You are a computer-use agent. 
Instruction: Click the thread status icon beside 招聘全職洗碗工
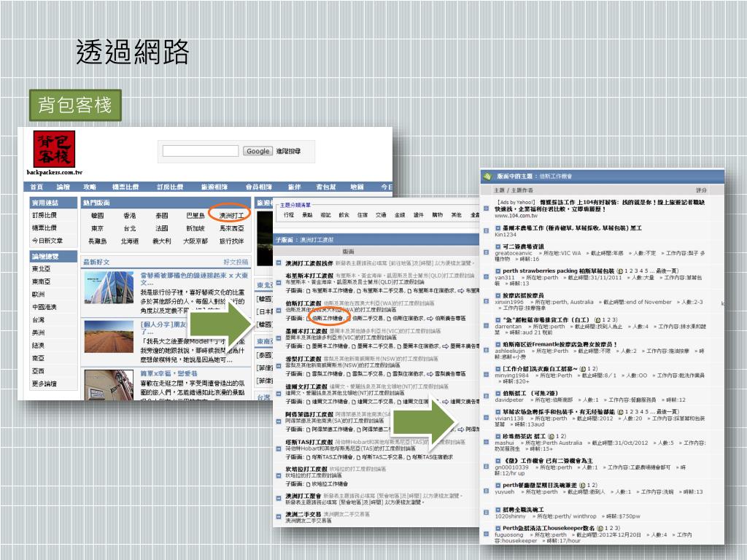(486, 513)
